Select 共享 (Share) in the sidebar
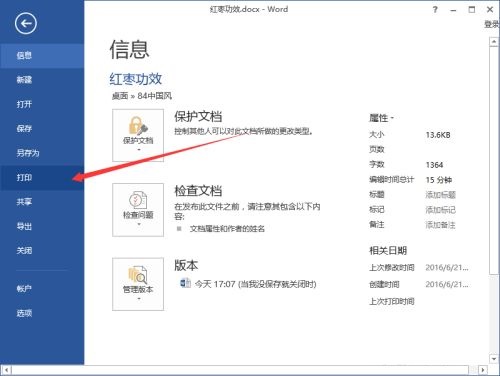Image resolution: width=500 pixels, height=376 pixels. [42, 202]
